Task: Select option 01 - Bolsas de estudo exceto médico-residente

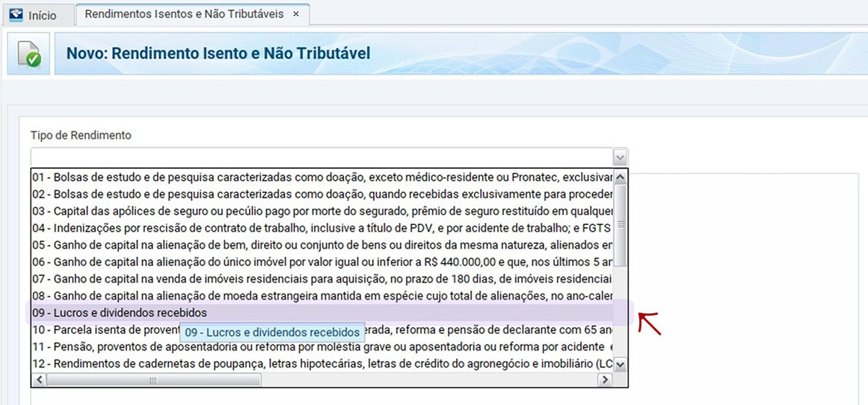Action: point(322,178)
